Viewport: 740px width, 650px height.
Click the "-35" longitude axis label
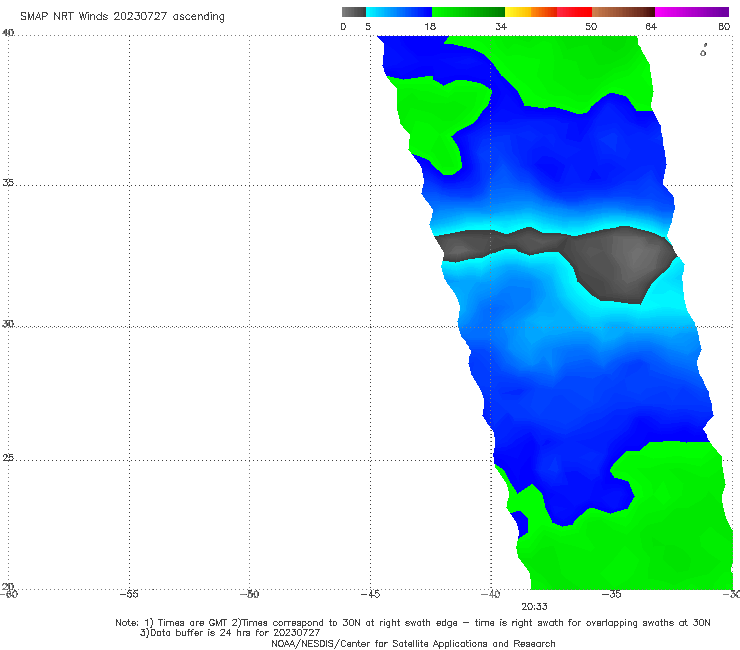point(611,594)
